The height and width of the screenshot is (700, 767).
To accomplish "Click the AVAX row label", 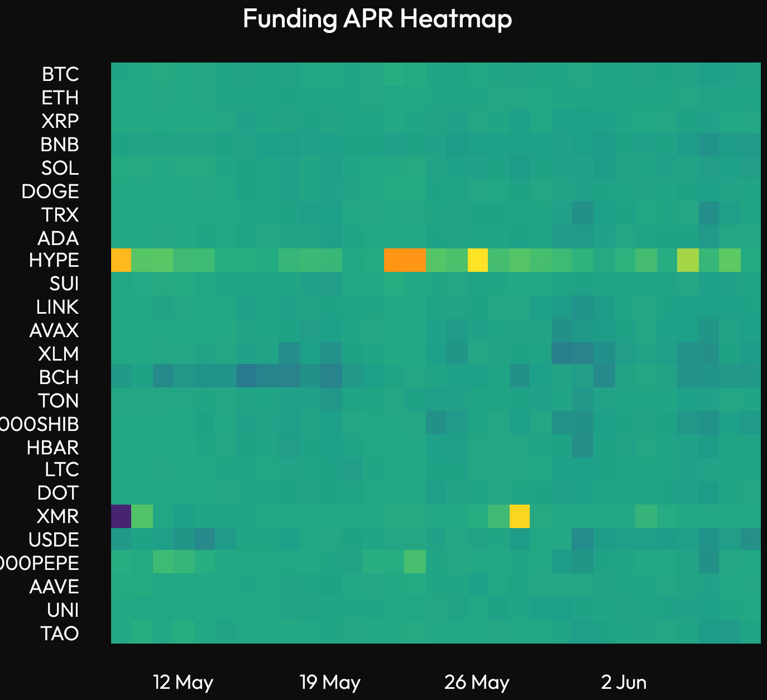I will 54,330.
